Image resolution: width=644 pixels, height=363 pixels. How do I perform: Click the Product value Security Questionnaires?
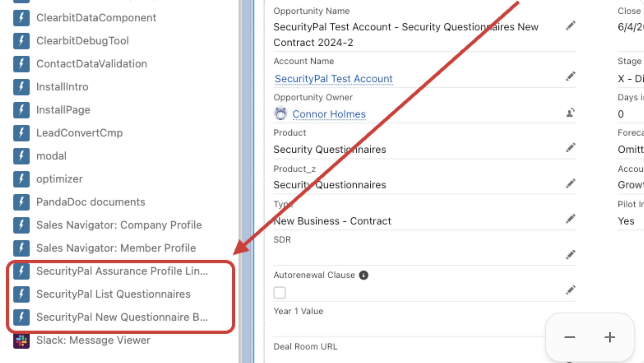click(330, 149)
